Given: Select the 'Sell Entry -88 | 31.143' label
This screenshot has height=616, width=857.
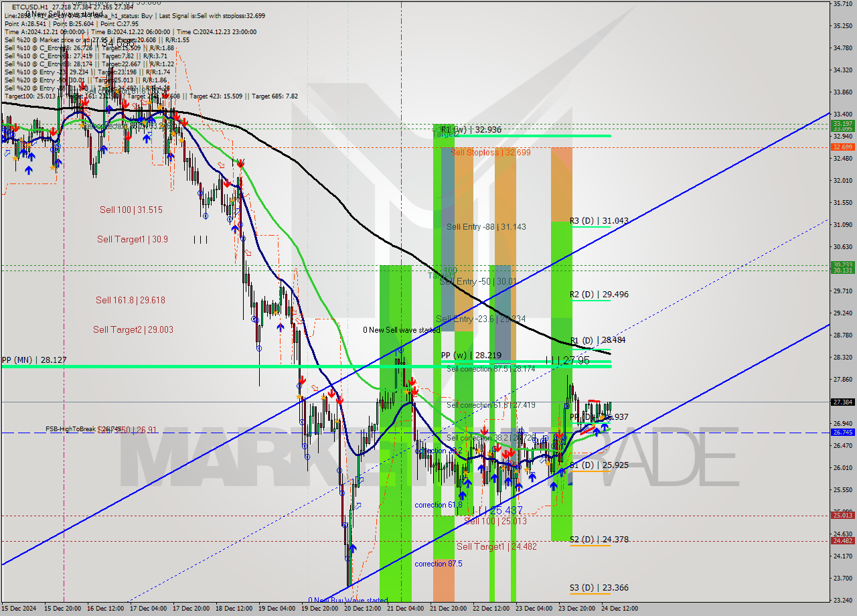Looking at the screenshot, I should (486, 227).
